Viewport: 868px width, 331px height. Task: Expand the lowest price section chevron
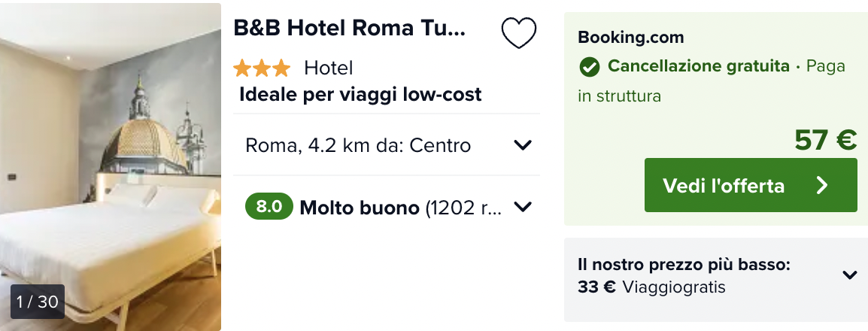pyautogui.click(x=850, y=275)
